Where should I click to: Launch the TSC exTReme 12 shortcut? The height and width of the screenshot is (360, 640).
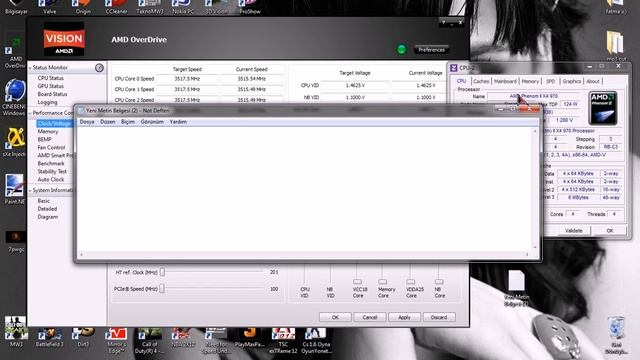coord(283,340)
